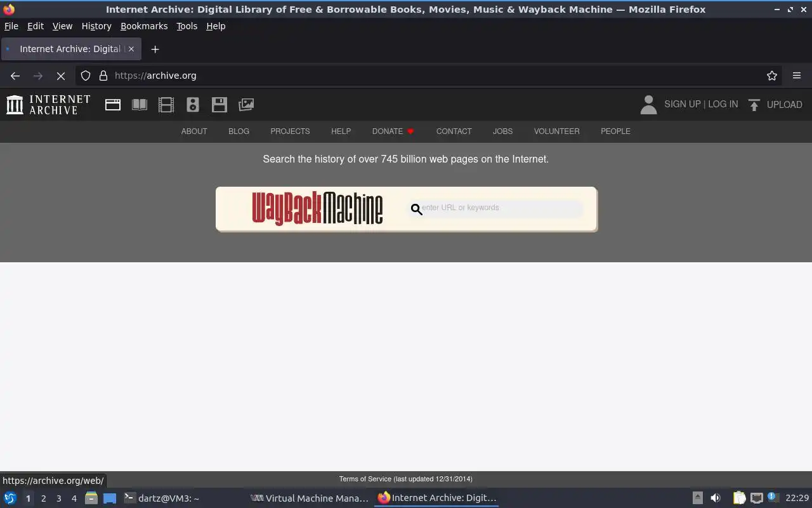
Task: Click the clipboard tray icon
Action: coord(739,498)
